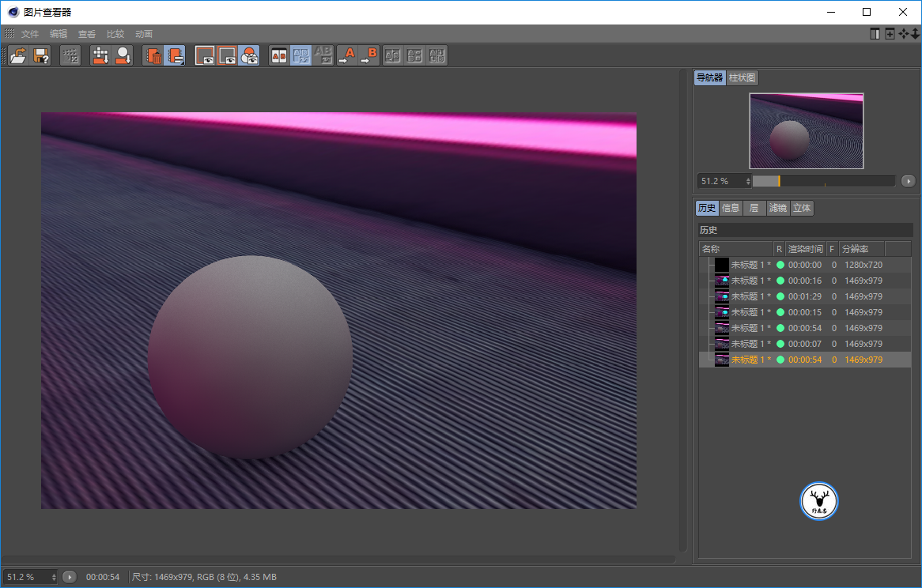This screenshot has height=588, width=922.
Task: Switch to the 滤镜 tab
Action: click(x=777, y=208)
